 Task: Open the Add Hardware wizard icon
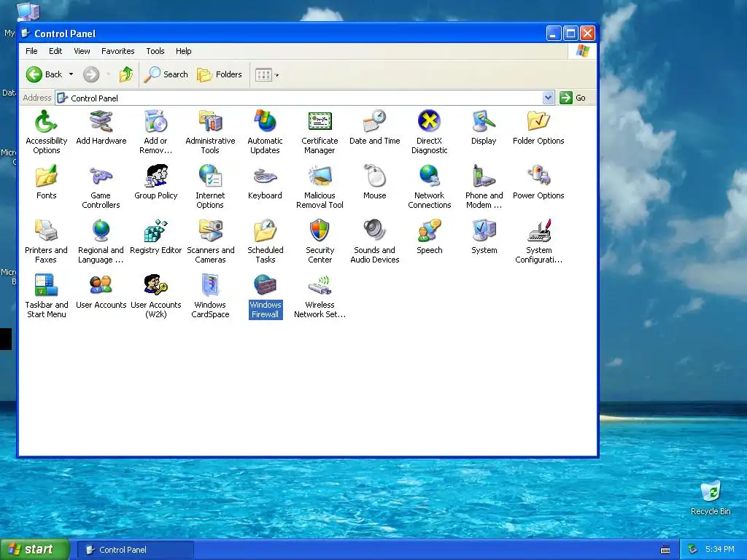(101, 128)
